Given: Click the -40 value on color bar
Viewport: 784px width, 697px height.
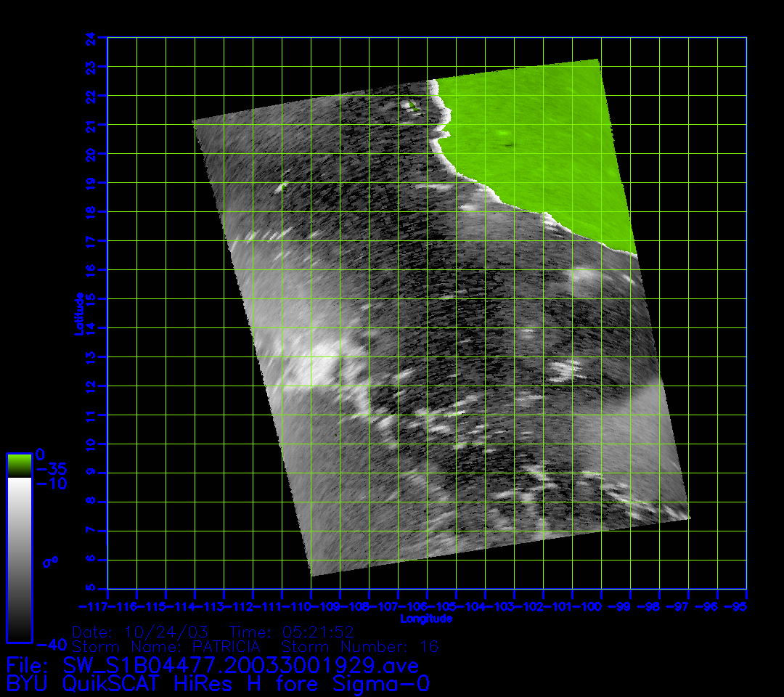Looking at the screenshot, I should [49, 644].
